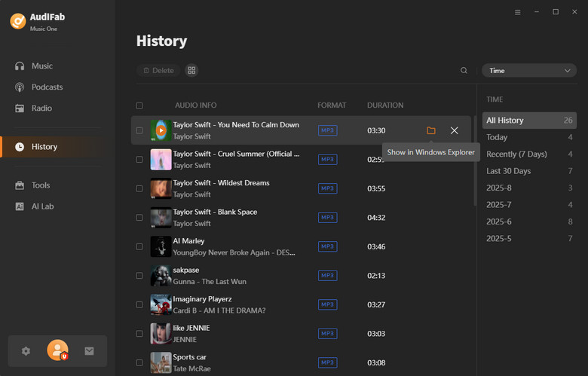The image size is (588, 376).
Task: Click MP3 badge for Blank Space
Action: click(x=327, y=218)
